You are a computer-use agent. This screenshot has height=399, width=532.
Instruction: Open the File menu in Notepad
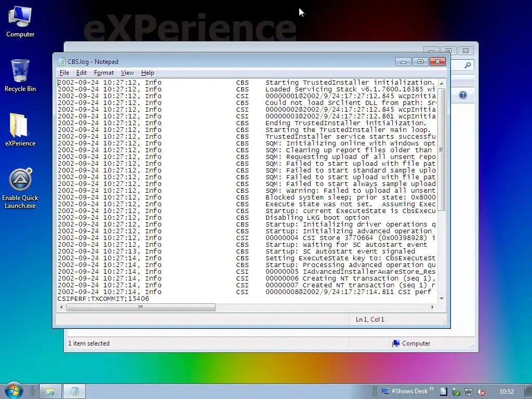click(x=64, y=73)
